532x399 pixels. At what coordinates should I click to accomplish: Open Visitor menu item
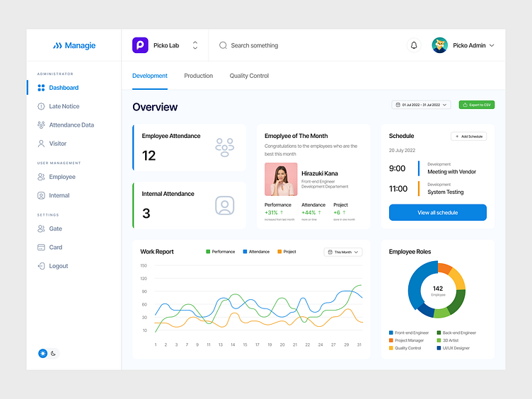click(58, 144)
